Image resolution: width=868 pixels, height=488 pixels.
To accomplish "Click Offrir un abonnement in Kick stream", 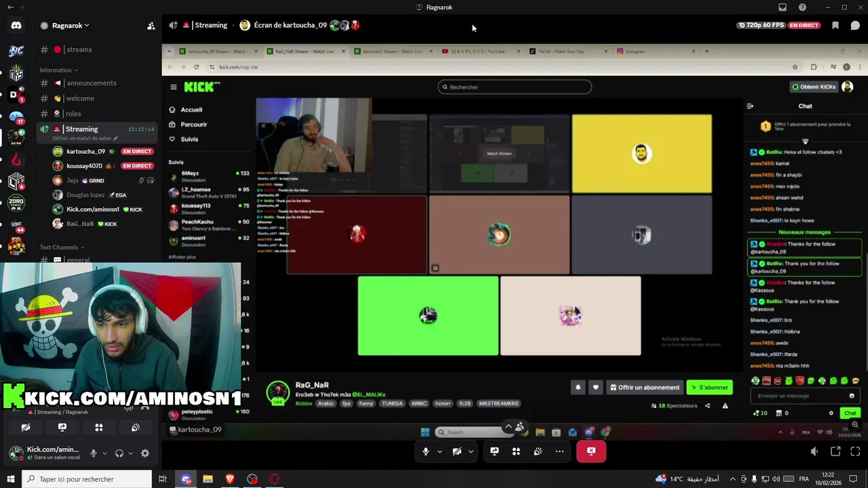I will click(x=644, y=388).
